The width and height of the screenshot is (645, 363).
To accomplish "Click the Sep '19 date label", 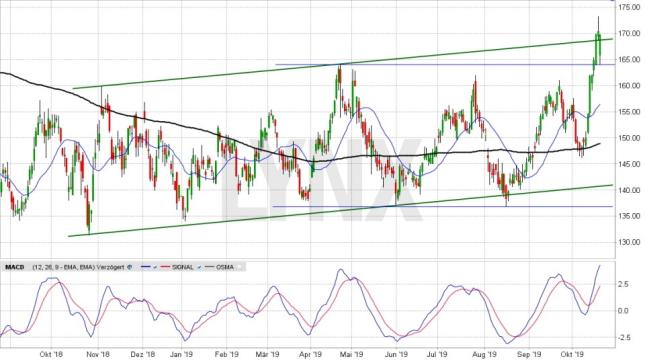I will click(529, 354).
